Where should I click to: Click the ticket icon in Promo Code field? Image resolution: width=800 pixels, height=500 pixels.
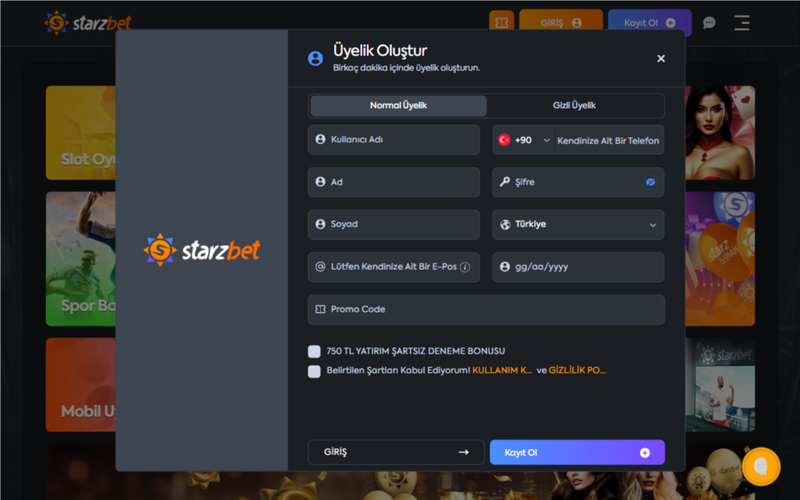tap(320, 309)
